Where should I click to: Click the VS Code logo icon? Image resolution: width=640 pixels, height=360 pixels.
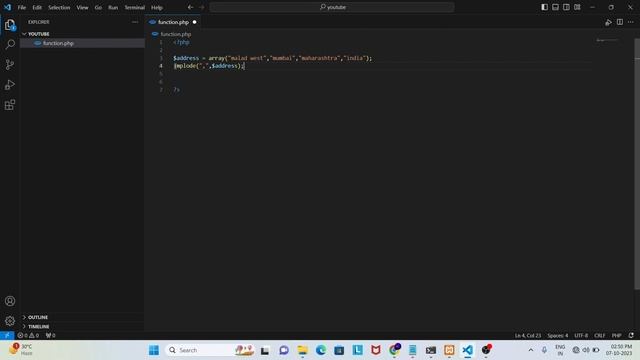(x=7, y=7)
